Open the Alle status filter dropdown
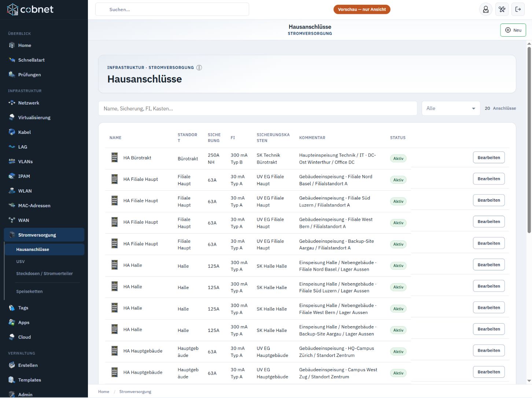The image size is (532, 398). [451, 109]
